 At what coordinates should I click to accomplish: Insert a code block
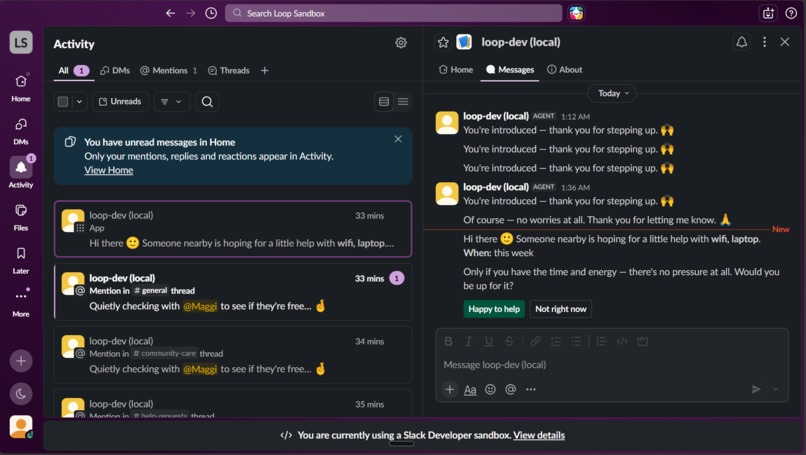coord(643,341)
